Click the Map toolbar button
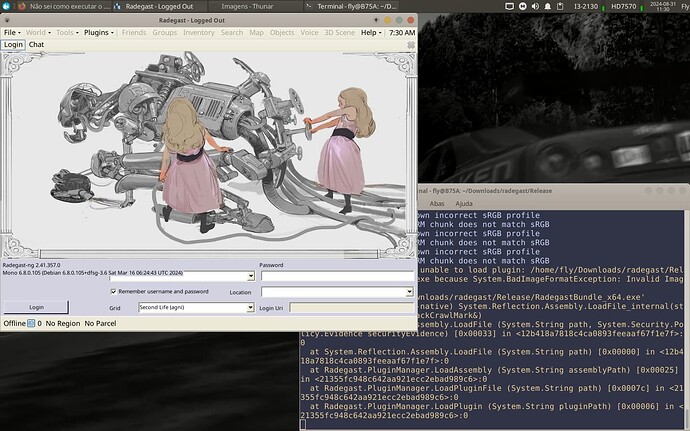Image resolution: width=690 pixels, height=431 pixels. click(x=256, y=33)
